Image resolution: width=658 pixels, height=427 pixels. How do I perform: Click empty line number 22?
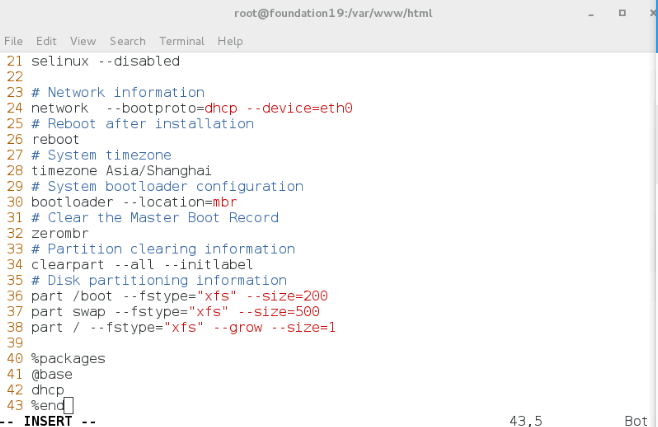pos(15,77)
